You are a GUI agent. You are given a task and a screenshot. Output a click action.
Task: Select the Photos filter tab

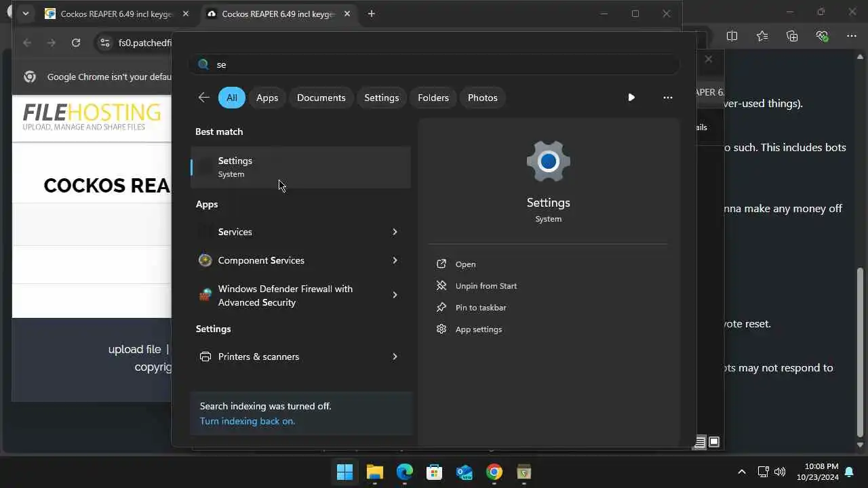(483, 98)
